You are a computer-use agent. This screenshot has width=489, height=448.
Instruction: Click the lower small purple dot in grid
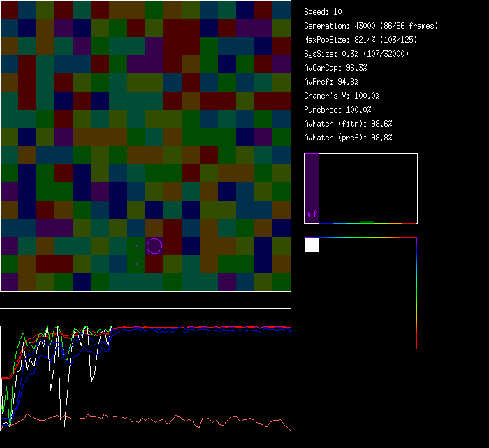136,264
